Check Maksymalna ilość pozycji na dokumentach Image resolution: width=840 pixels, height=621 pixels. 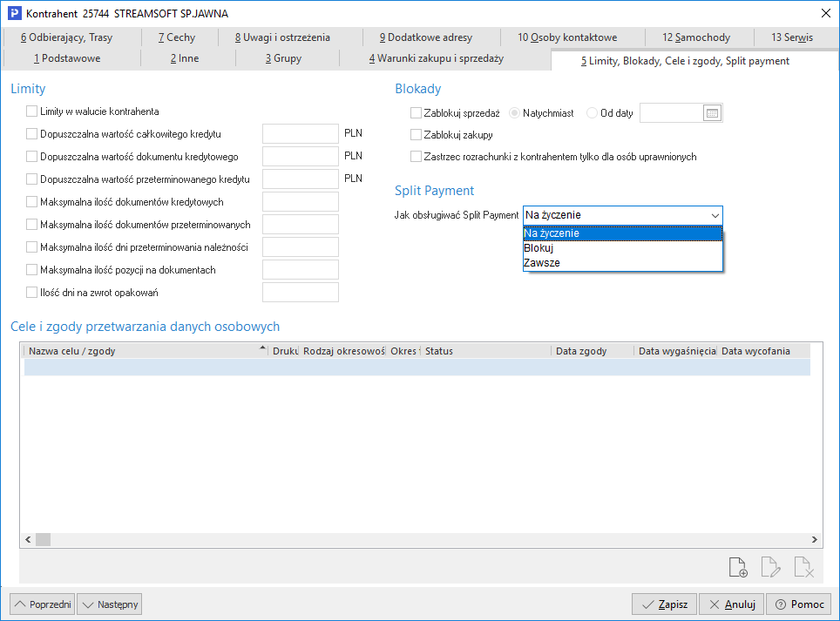(x=31, y=270)
